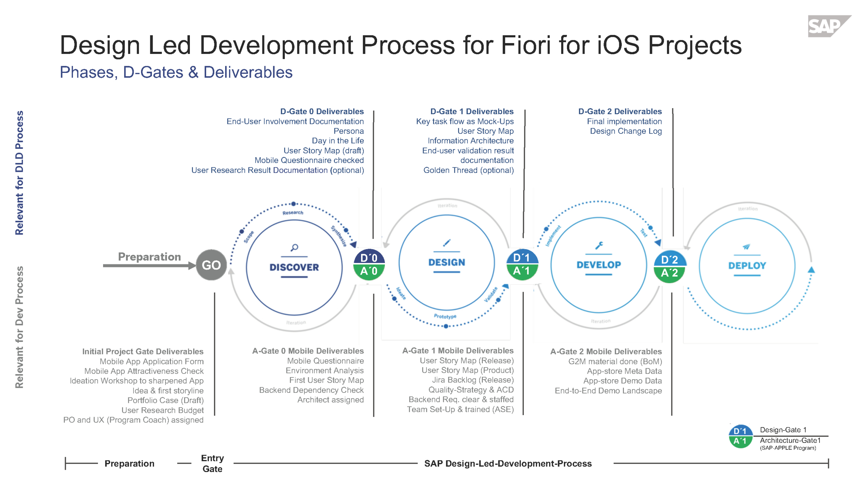Click the A'0 green gate badge
The height and width of the screenshot is (488, 868).
point(369,272)
